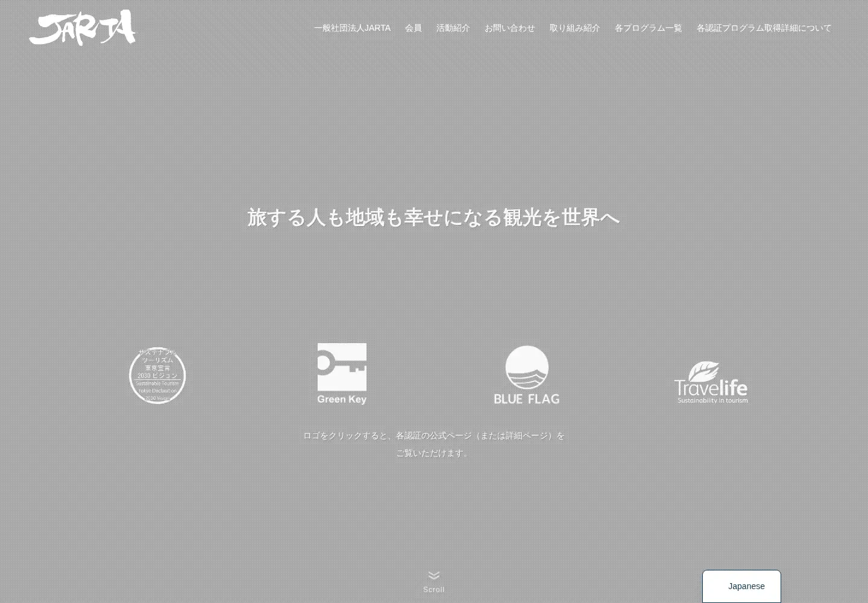Click the text ロゴをクリックすると、各認証の公式ページ
Image resolution: width=868 pixels, height=603 pixels.
click(388, 435)
